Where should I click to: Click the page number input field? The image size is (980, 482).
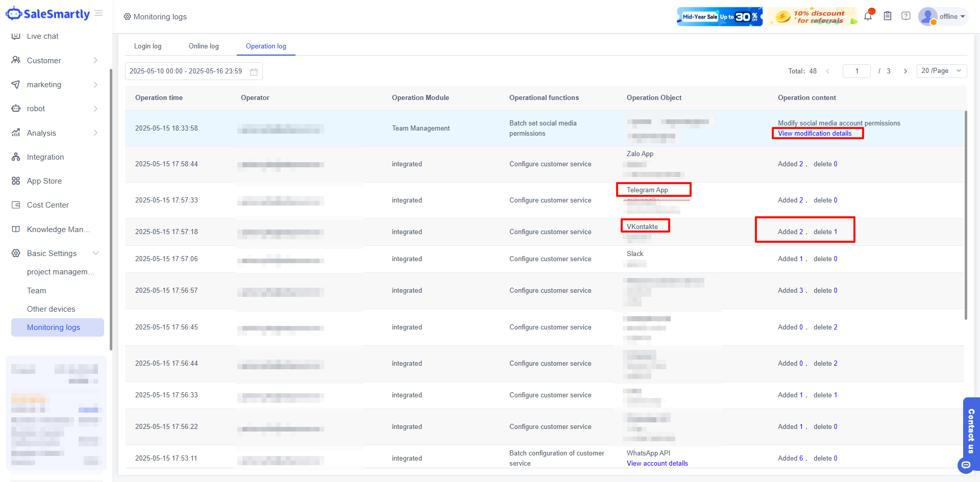pyautogui.click(x=856, y=71)
